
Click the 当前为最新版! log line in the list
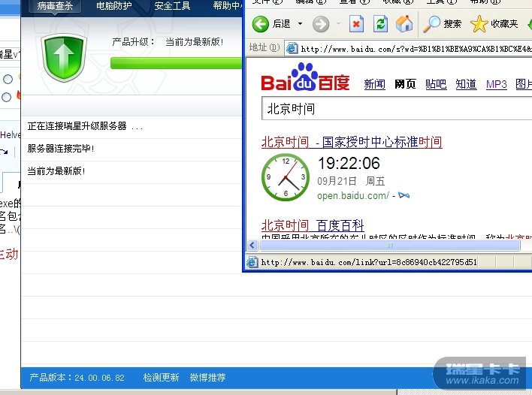(56, 171)
